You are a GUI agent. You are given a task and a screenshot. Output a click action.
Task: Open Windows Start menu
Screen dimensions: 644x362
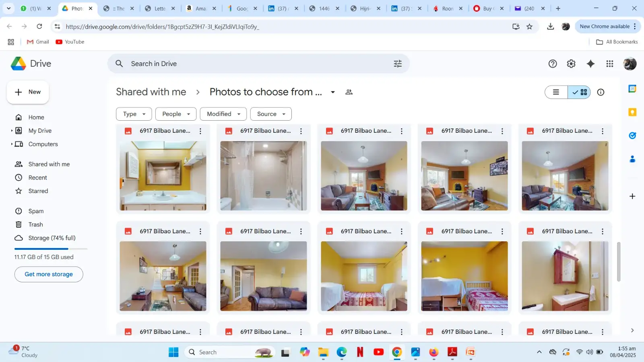coord(173,352)
